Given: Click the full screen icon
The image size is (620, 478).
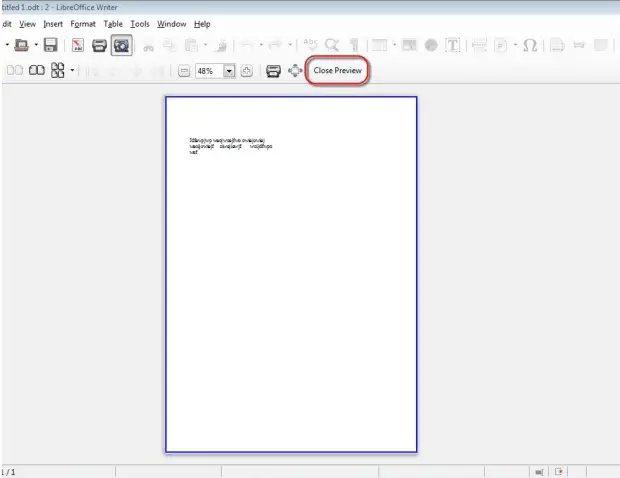Looking at the screenshot, I should pos(295,71).
